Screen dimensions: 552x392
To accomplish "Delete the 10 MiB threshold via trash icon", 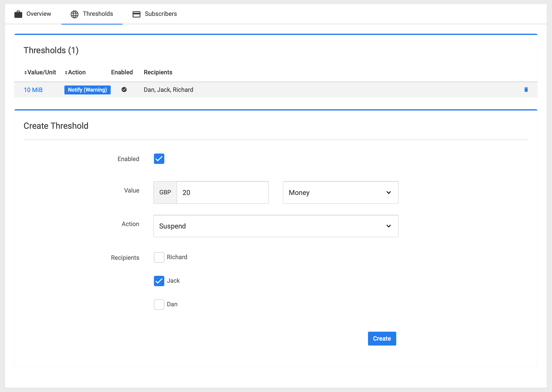I will pyautogui.click(x=526, y=90).
